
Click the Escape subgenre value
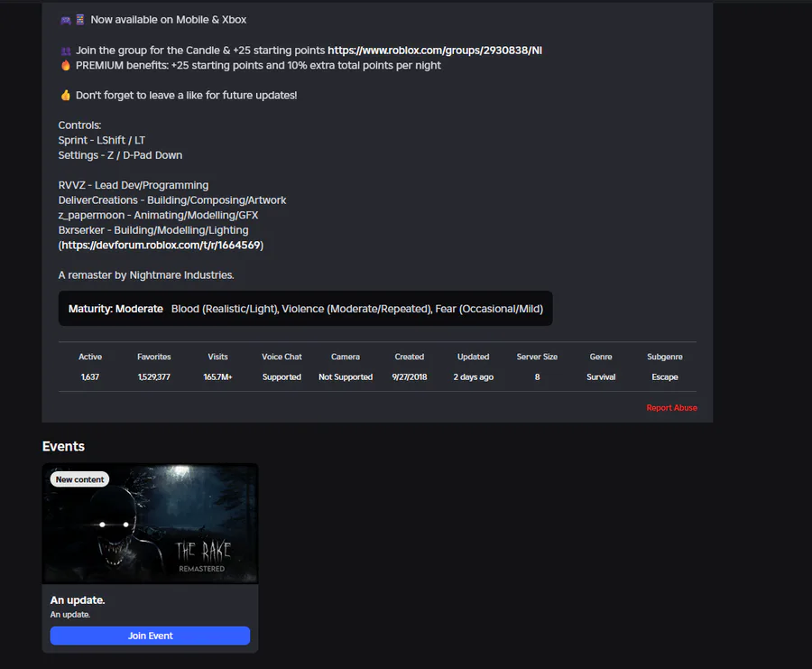(664, 377)
